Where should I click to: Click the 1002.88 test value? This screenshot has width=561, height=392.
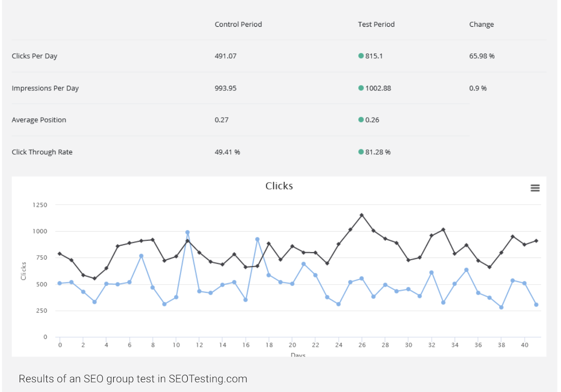[378, 88]
